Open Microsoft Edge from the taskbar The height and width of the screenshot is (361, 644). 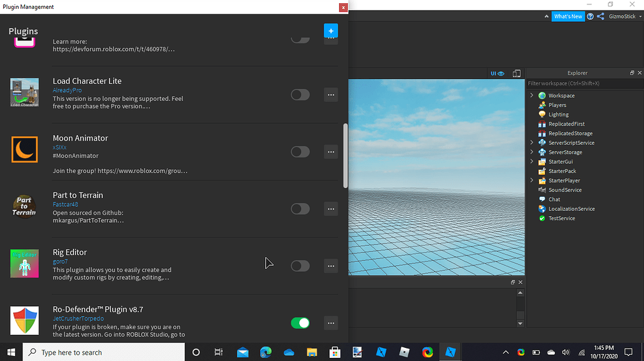coord(266,352)
